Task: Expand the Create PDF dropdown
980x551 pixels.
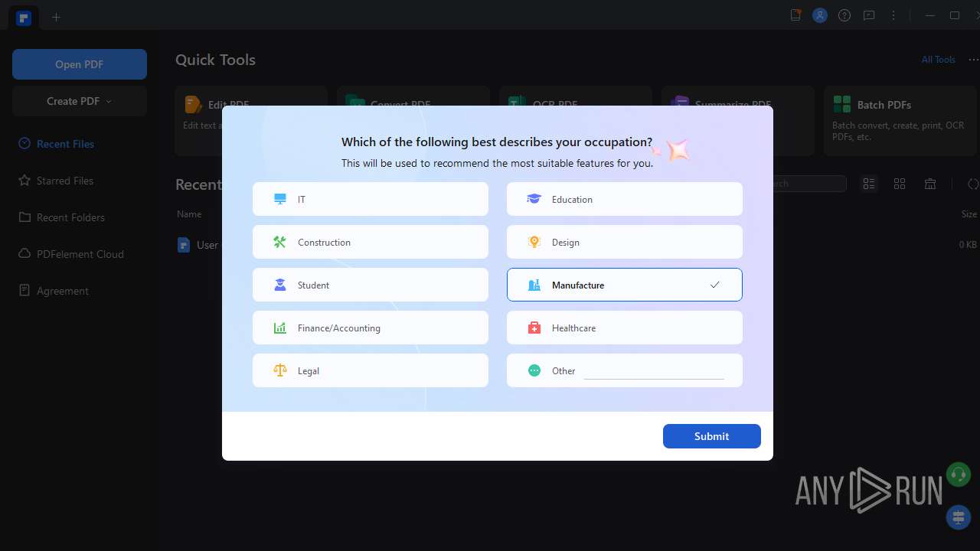Action: [x=80, y=101]
